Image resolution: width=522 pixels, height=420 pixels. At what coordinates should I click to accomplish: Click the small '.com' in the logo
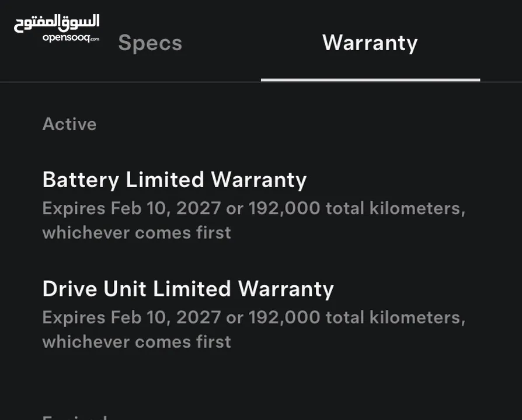point(95,39)
